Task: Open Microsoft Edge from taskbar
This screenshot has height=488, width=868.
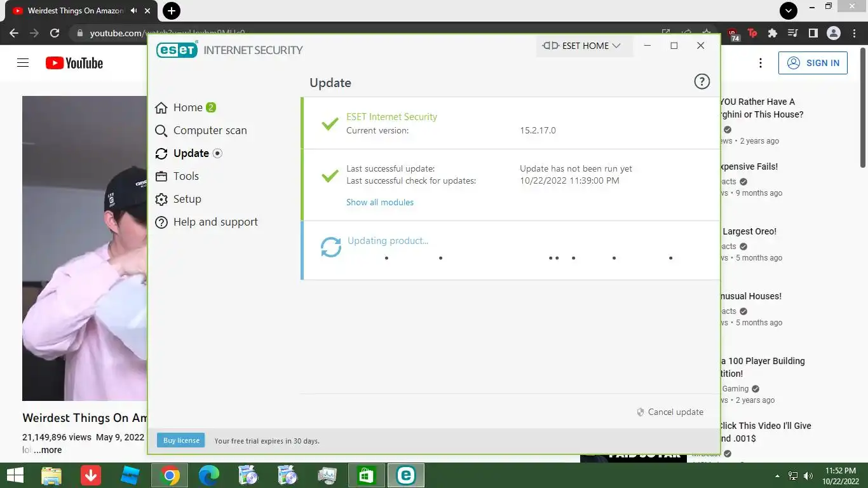Action: (x=209, y=475)
